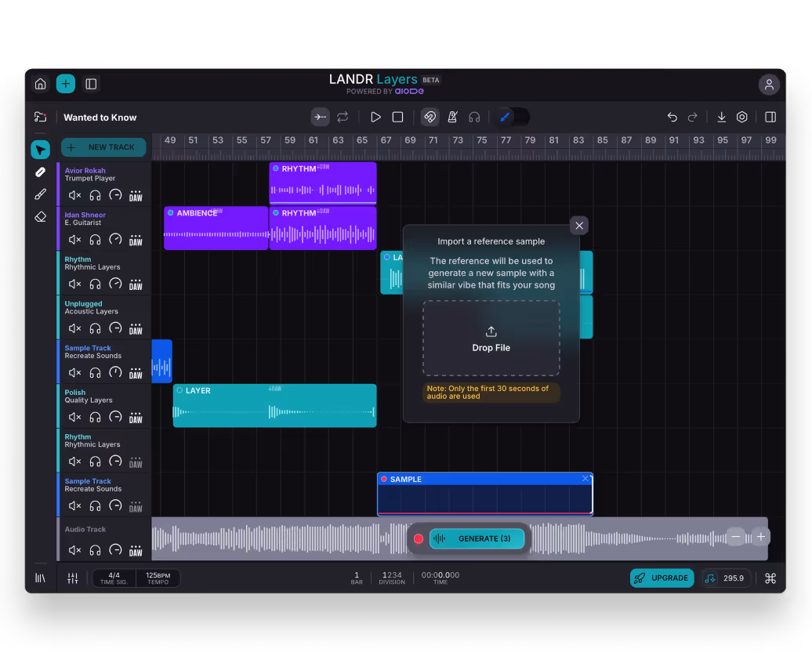Open the user account profile icon

pyautogui.click(x=769, y=85)
